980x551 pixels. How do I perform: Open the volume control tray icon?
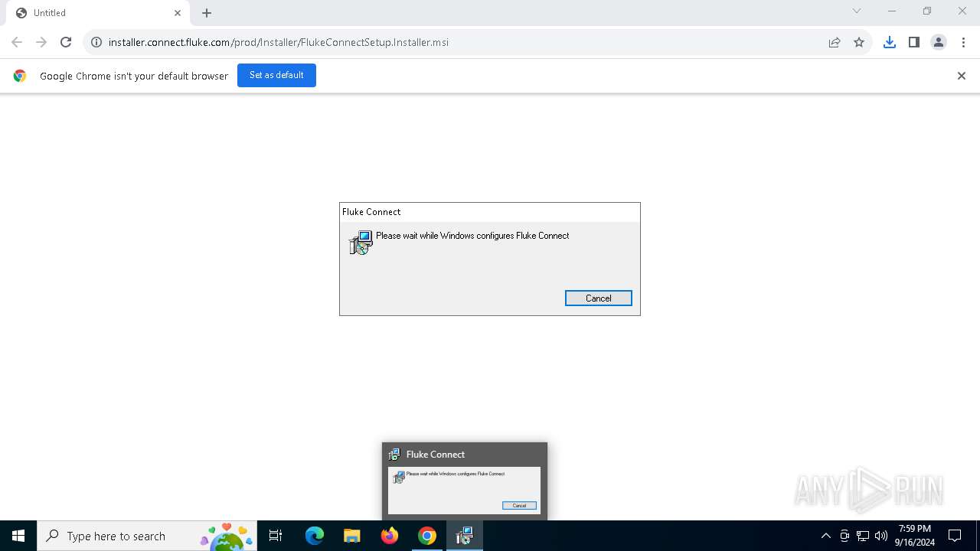[x=881, y=536]
